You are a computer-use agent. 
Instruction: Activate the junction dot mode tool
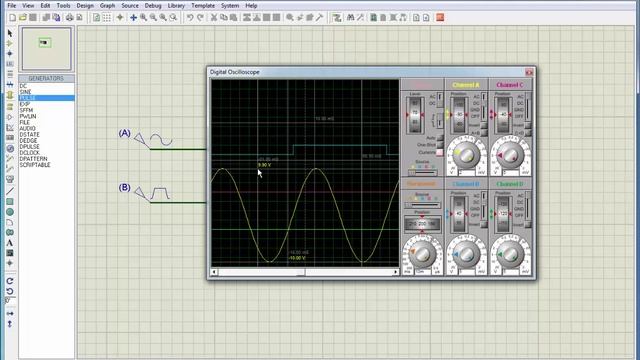(x=10, y=53)
